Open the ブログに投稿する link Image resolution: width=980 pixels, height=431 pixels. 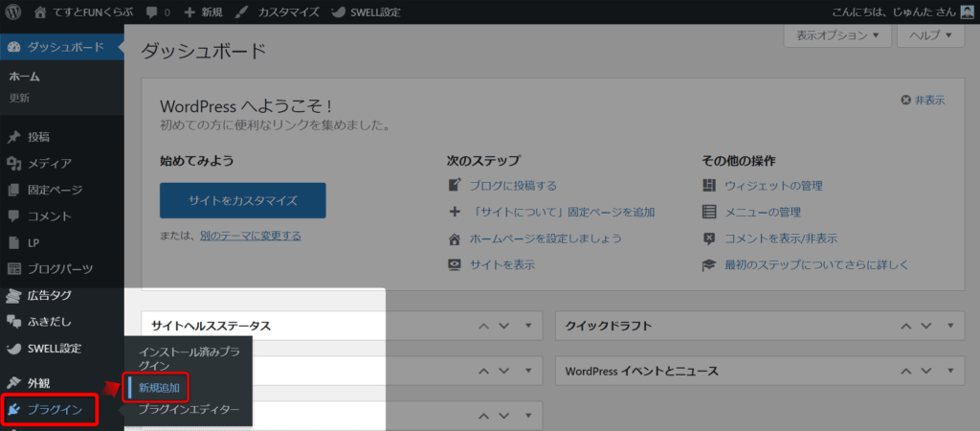(513, 186)
